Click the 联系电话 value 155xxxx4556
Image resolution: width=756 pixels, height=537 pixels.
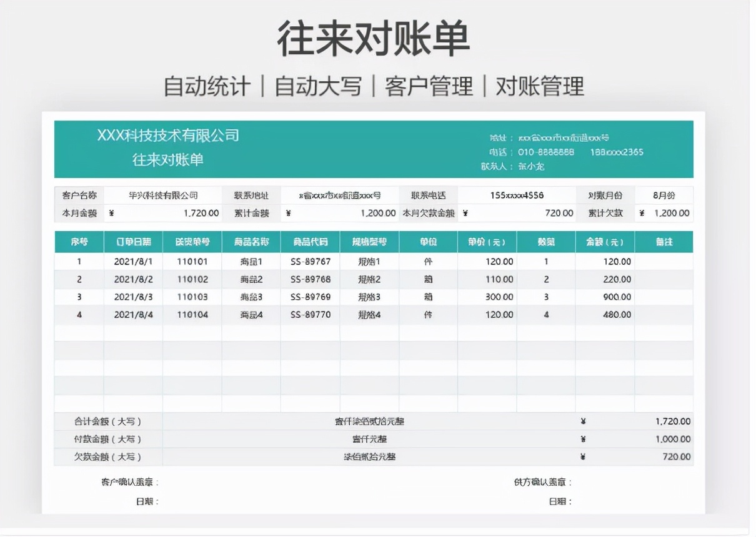(x=517, y=194)
